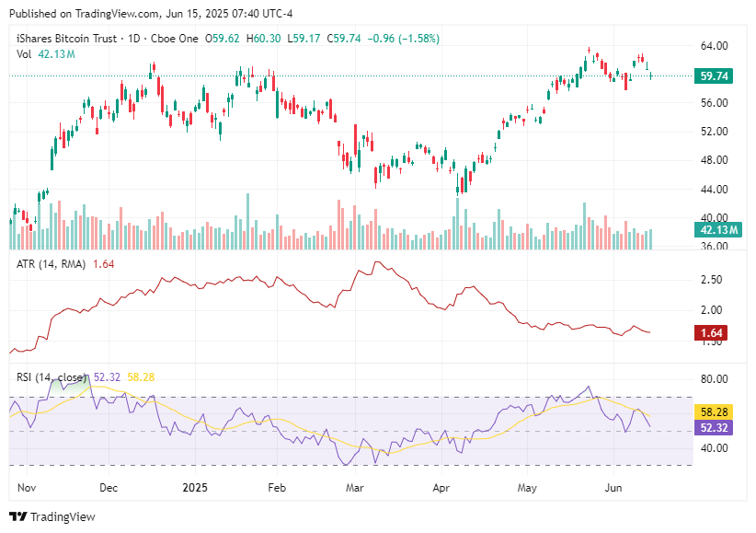Click the Apr label on the time axis
Image resolution: width=756 pixels, height=533 pixels.
pos(441,488)
